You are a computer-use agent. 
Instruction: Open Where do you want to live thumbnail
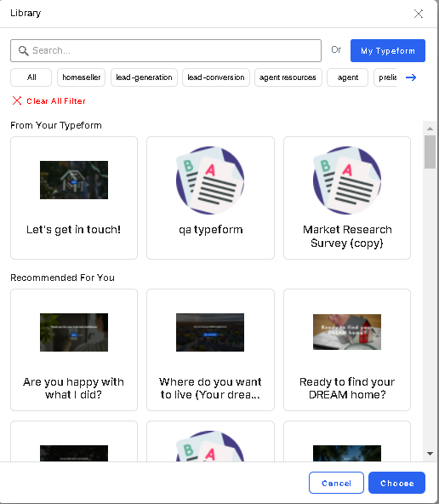pyautogui.click(x=210, y=332)
